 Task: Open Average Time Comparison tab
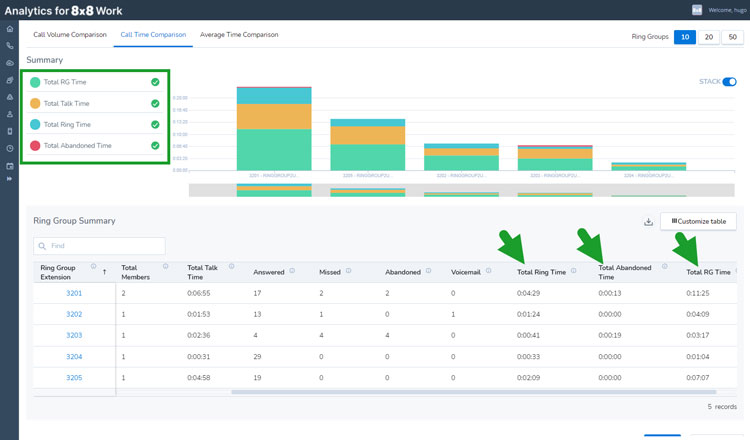239,35
